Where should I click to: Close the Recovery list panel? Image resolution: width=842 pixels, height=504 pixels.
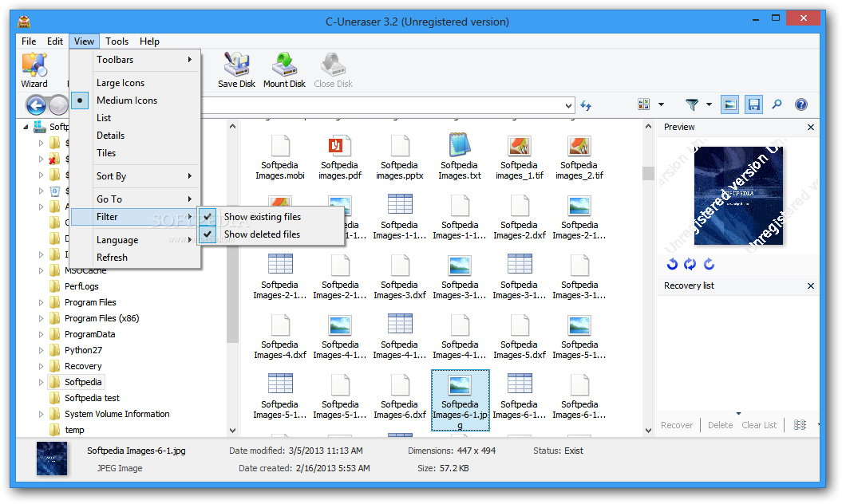(x=811, y=286)
